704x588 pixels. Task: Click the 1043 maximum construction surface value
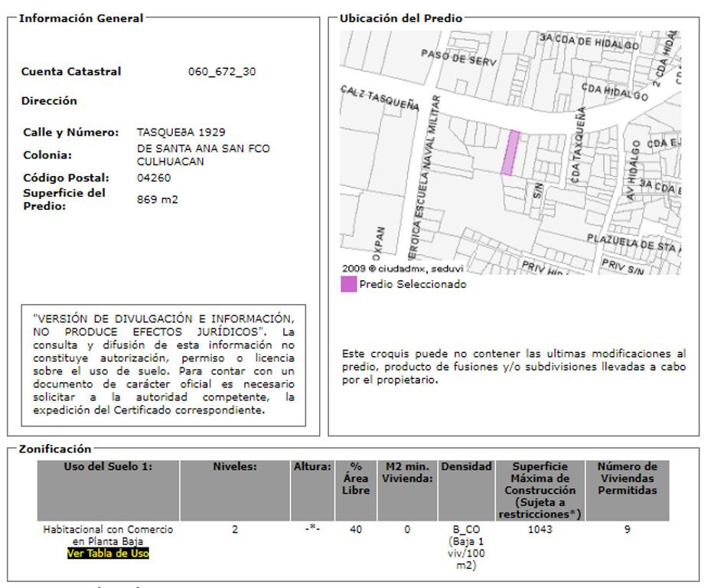(x=539, y=530)
